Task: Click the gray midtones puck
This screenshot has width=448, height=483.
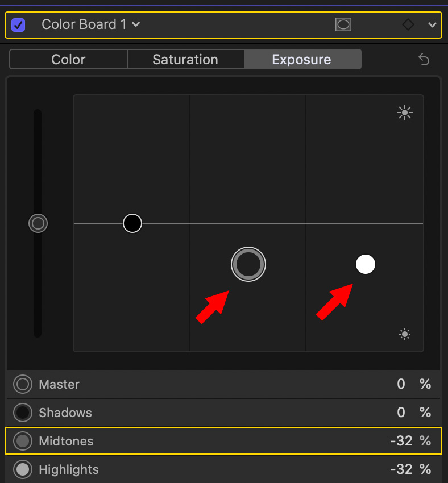Action: point(248,264)
